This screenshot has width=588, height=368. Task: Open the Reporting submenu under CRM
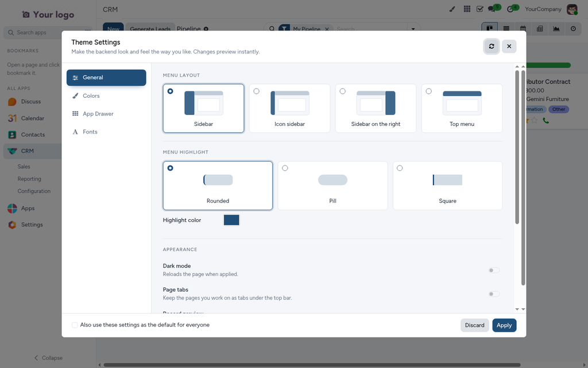click(29, 179)
